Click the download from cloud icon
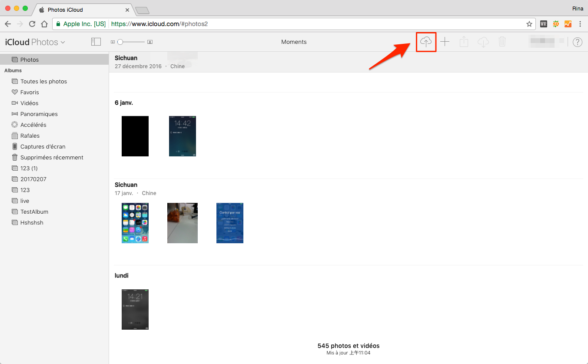The image size is (588, 364). [483, 42]
